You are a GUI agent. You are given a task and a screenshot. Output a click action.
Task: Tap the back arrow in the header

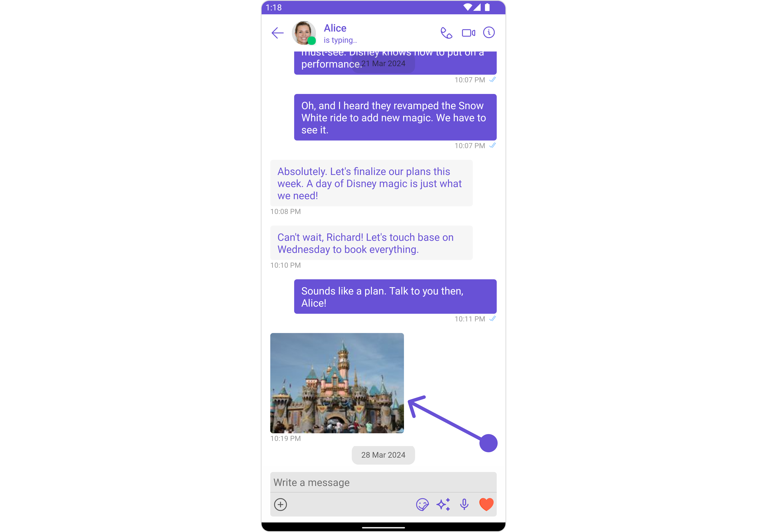tap(277, 33)
